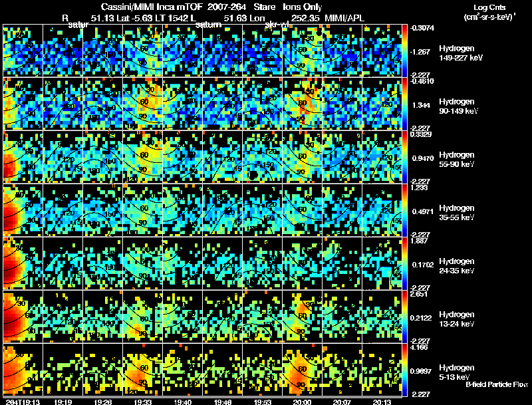Click the '0.1702' colorbar mid value
This screenshot has width=532, height=405.
tap(423, 265)
